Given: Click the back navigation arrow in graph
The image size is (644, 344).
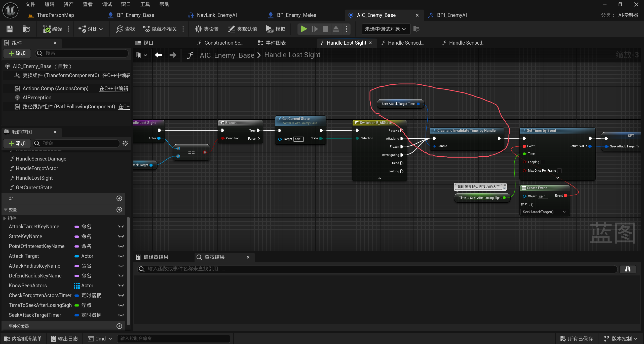Looking at the screenshot, I should pos(158,55).
